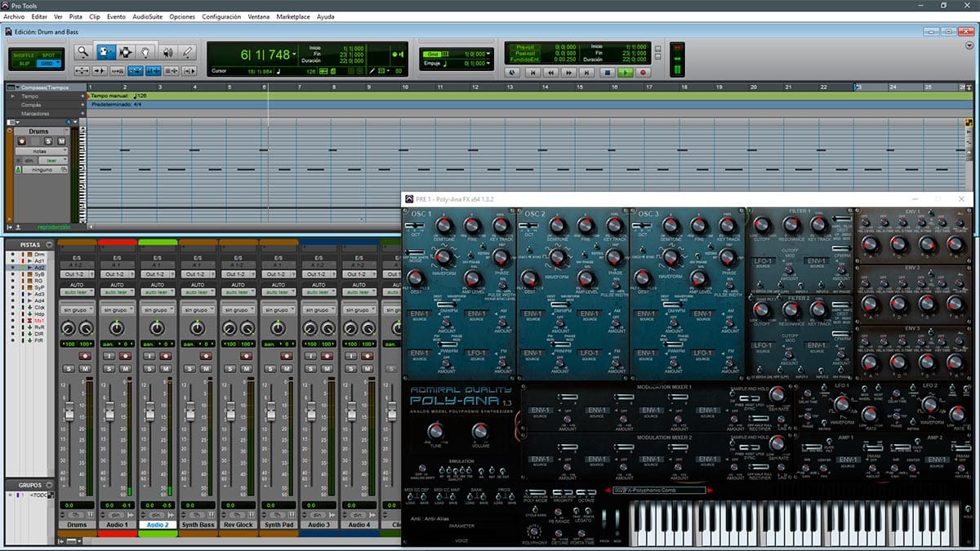Open the Pista menu

point(75,16)
